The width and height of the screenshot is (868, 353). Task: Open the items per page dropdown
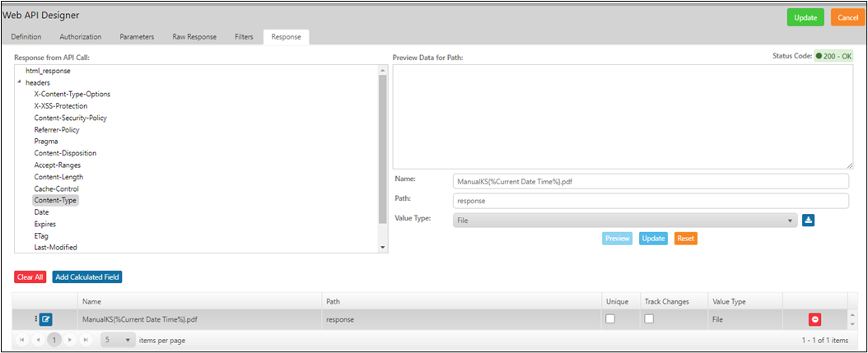(x=118, y=340)
